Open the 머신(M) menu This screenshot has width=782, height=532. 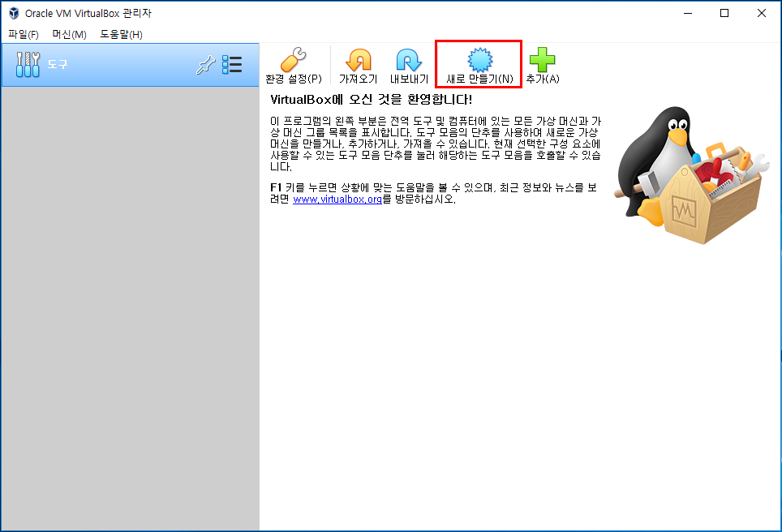coord(69,34)
